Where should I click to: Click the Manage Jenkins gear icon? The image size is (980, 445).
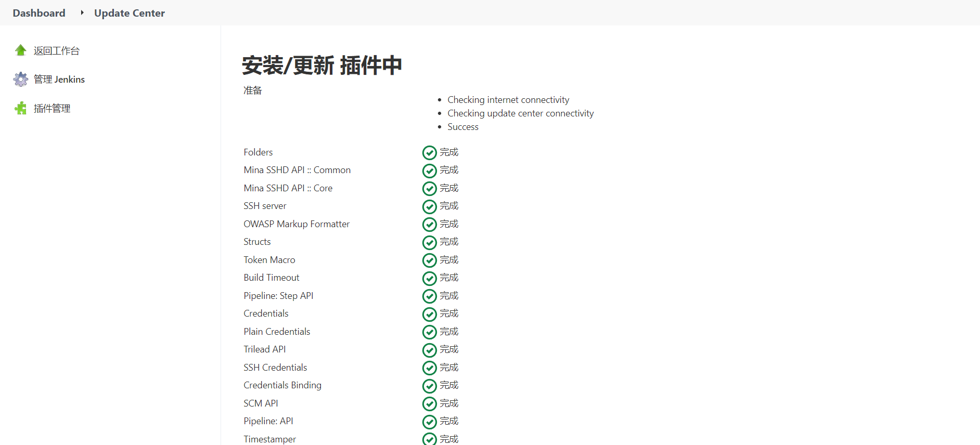pyautogui.click(x=21, y=80)
